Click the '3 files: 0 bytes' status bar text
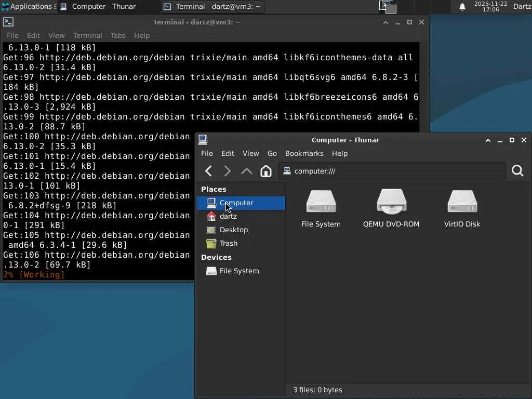 [317, 390]
